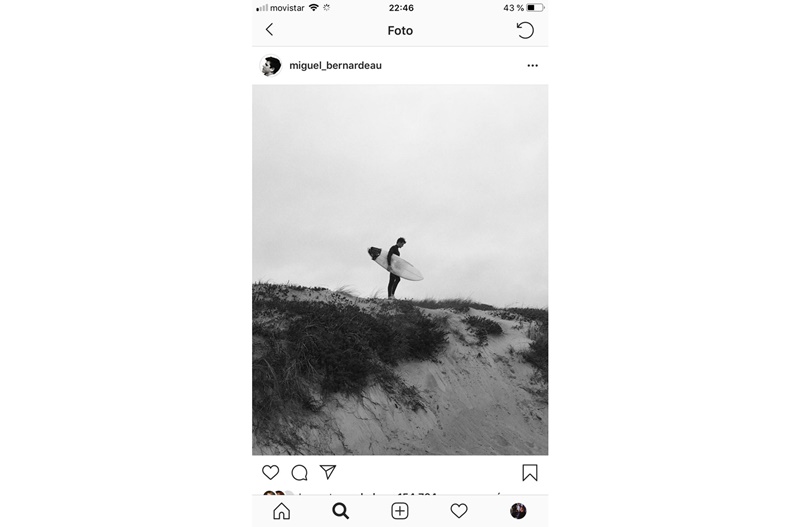
Task: Like the post with the heart icon
Action: click(x=270, y=472)
